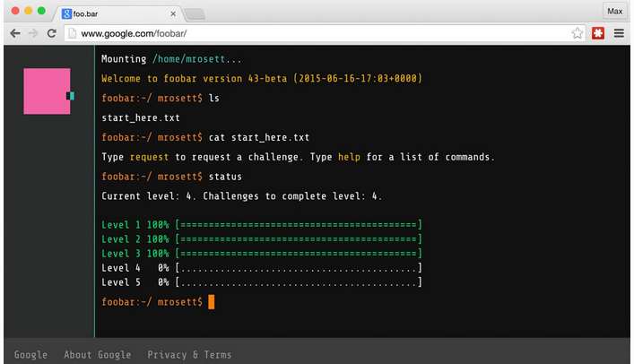
Task: Click the Google favicon on the foo.bar tab
Action: click(x=66, y=13)
